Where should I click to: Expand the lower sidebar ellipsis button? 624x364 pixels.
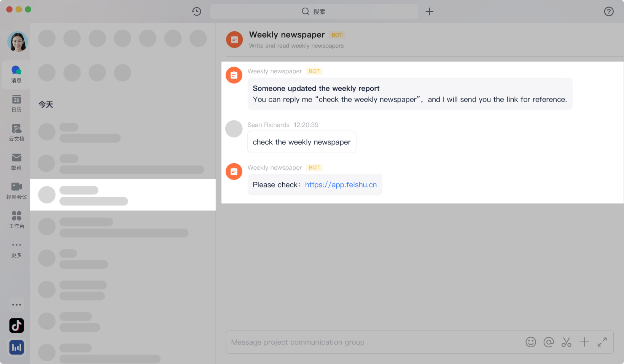pos(16,305)
